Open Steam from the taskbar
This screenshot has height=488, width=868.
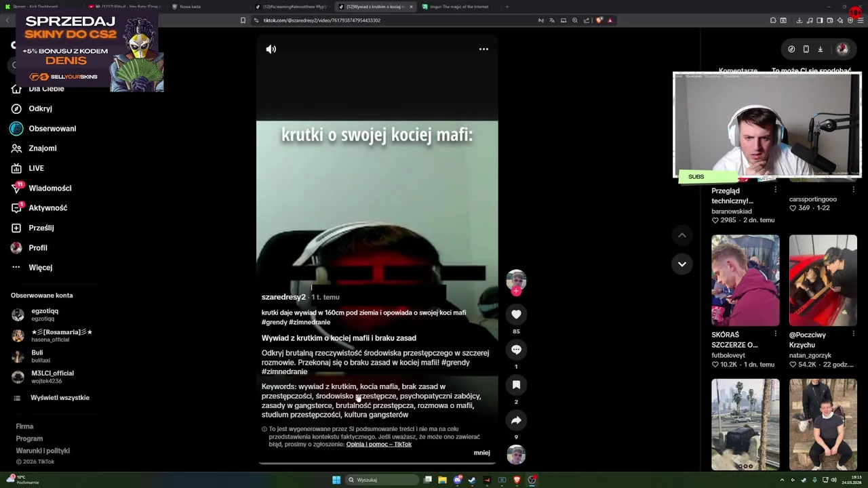(x=472, y=480)
